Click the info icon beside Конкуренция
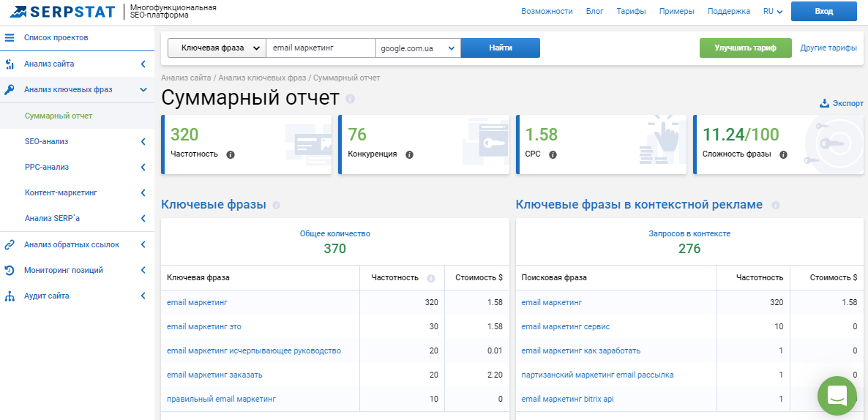The width and height of the screenshot is (868, 420). pos(409,154)
